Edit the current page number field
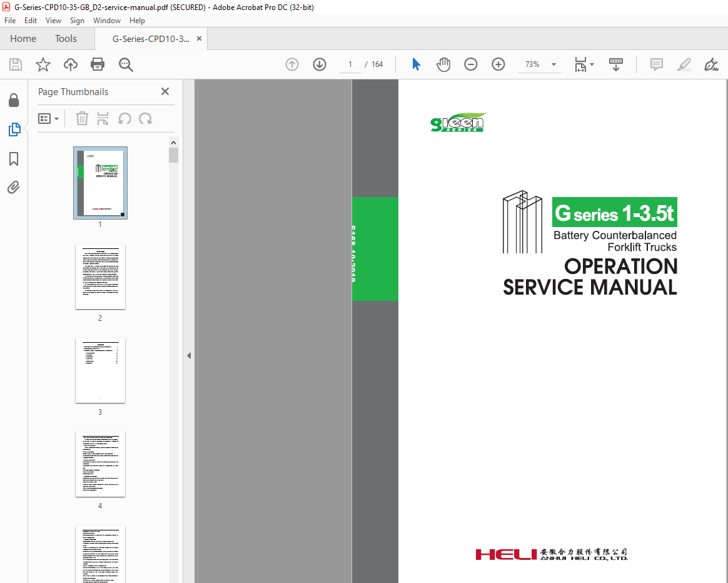Screen dimensions: 728x583 click(x=350, y=64)
